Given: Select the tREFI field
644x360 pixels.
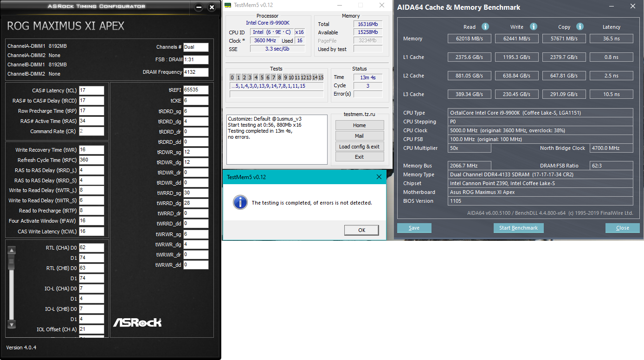Looking at the screenshot, I should pyautogui.click(x=196, y=90).
